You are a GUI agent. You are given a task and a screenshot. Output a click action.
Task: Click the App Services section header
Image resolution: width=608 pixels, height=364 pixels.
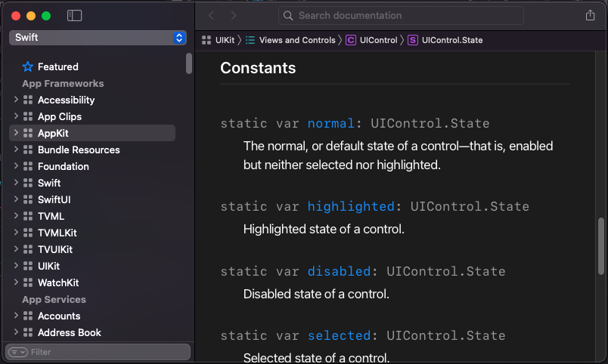coord(54,299)
